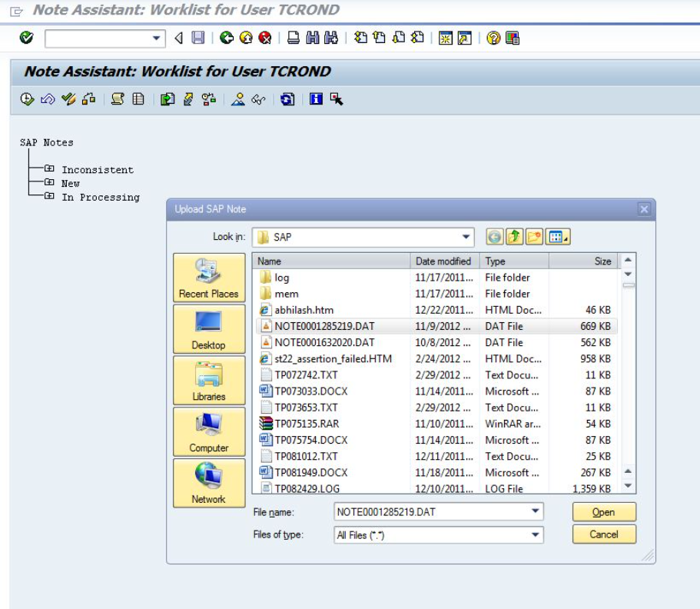Open the File name combo box dropdown
Viewport: 700px width, 609px height.
535,511
